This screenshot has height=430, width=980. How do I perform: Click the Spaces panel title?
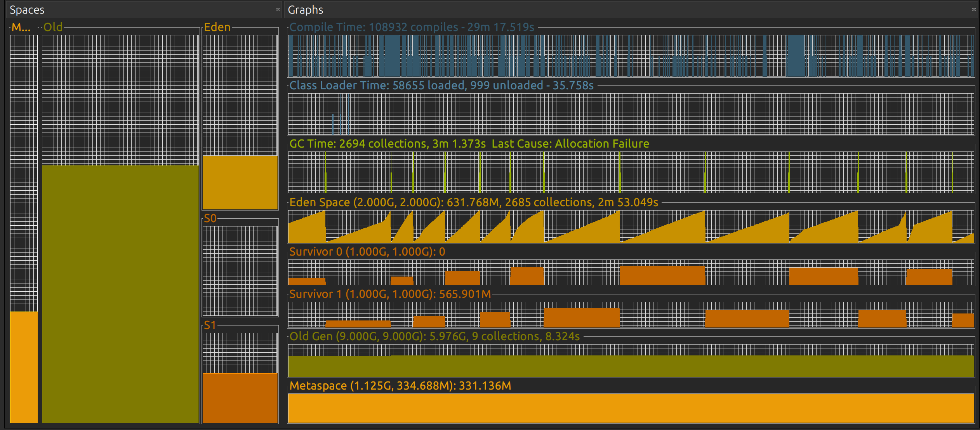pyautogui.click(x=27, y=10)
